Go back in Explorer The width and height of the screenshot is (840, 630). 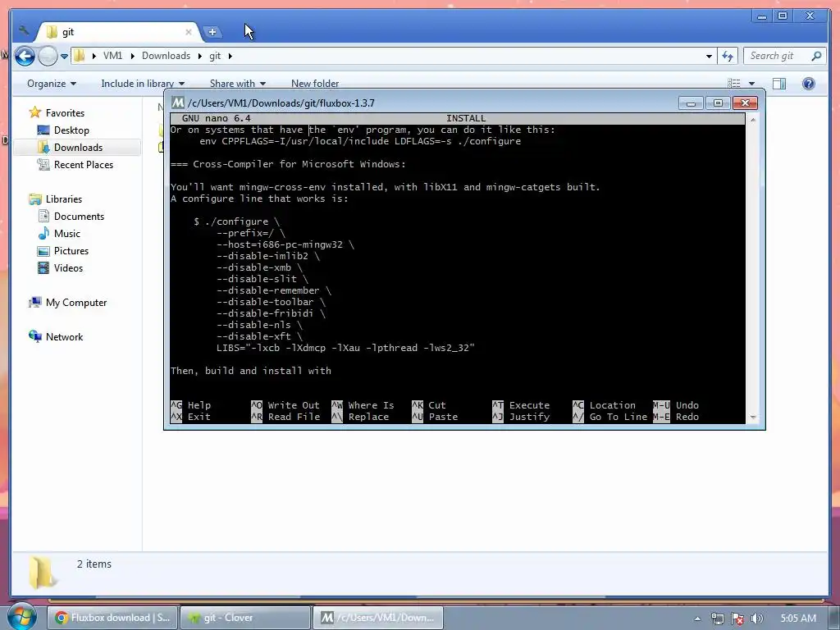tap(25, 56)
